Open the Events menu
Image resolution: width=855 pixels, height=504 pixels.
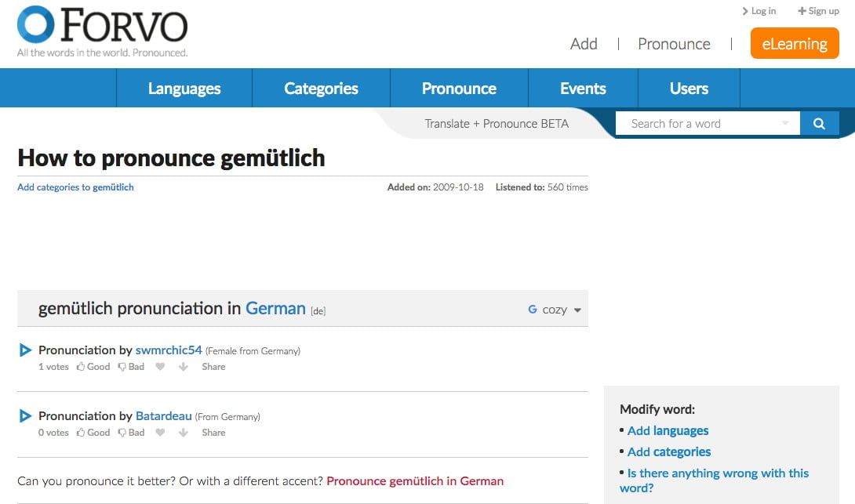click(583, 89)
